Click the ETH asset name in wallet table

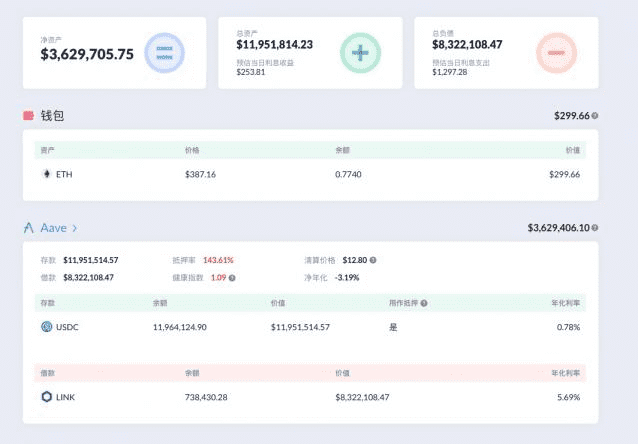point(64,175)
